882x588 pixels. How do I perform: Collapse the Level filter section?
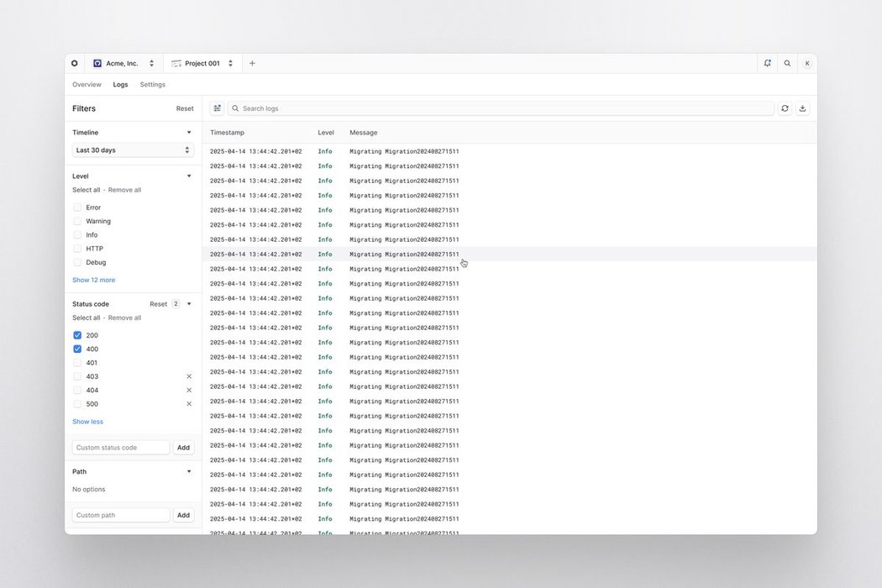tap(189, 176)
